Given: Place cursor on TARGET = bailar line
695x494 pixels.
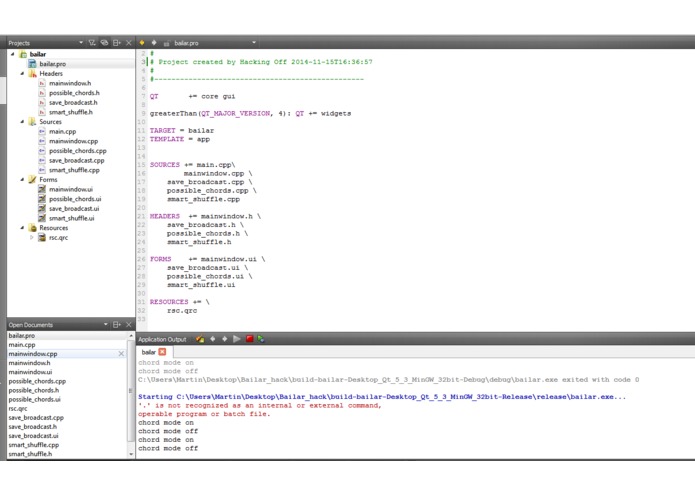Looking at the screenshot, I should pos(182,131).
